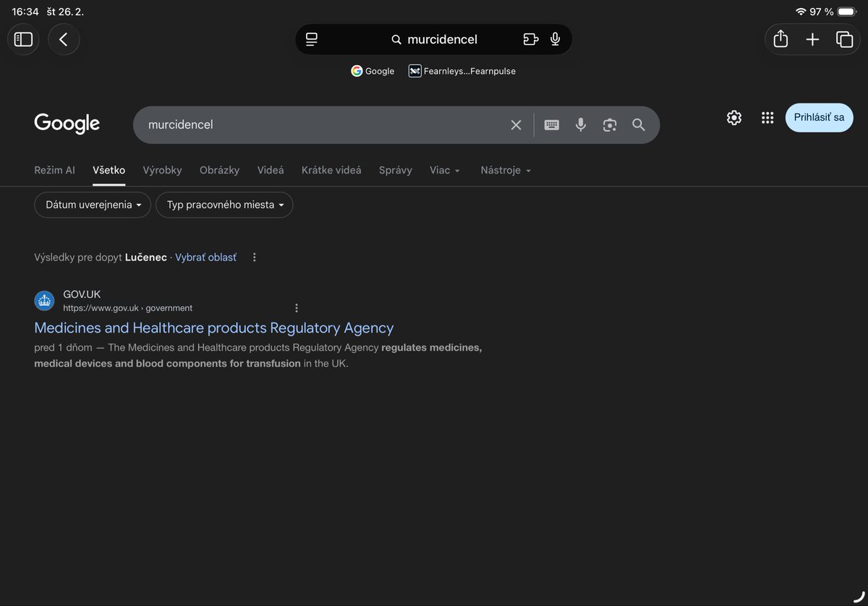Tap the battery status indicator
Image resolution: width=868 pixels, height=606 pixels.
pos(847,12)
